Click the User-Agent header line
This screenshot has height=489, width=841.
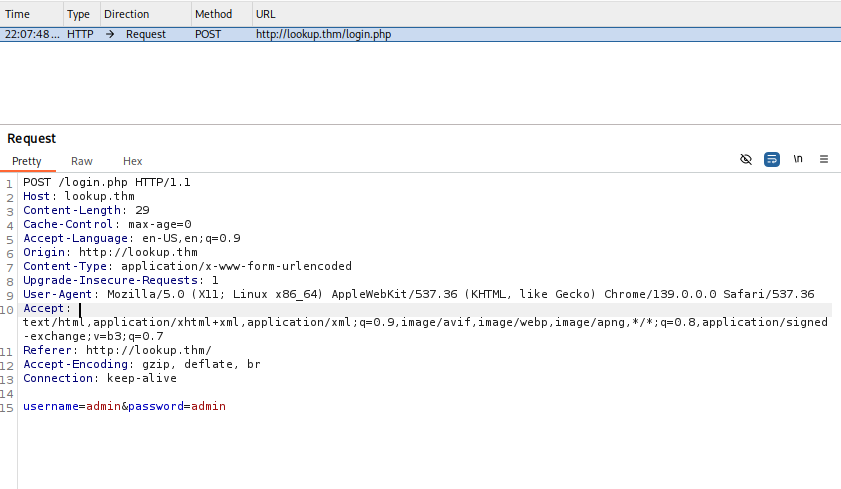[419, 294]
